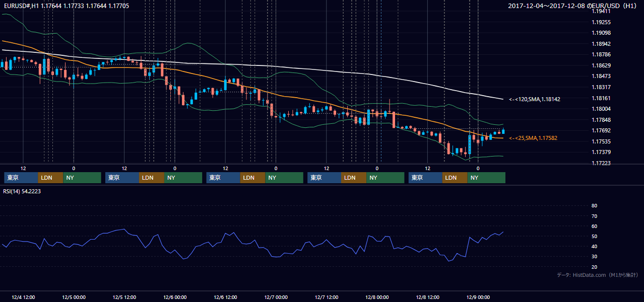Click the 1.17223 price axis label
This screenshot has width=644, height=302.
[x=601, y=163]
